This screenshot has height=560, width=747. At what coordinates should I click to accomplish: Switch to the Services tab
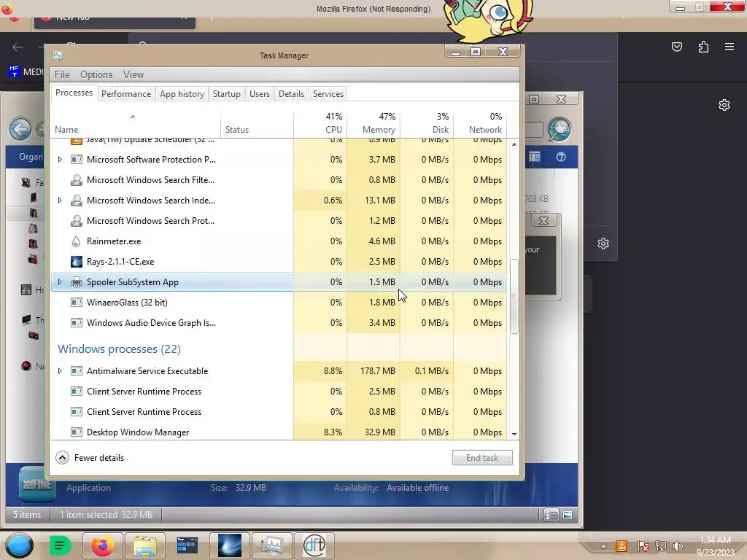[x=328, y=94]
